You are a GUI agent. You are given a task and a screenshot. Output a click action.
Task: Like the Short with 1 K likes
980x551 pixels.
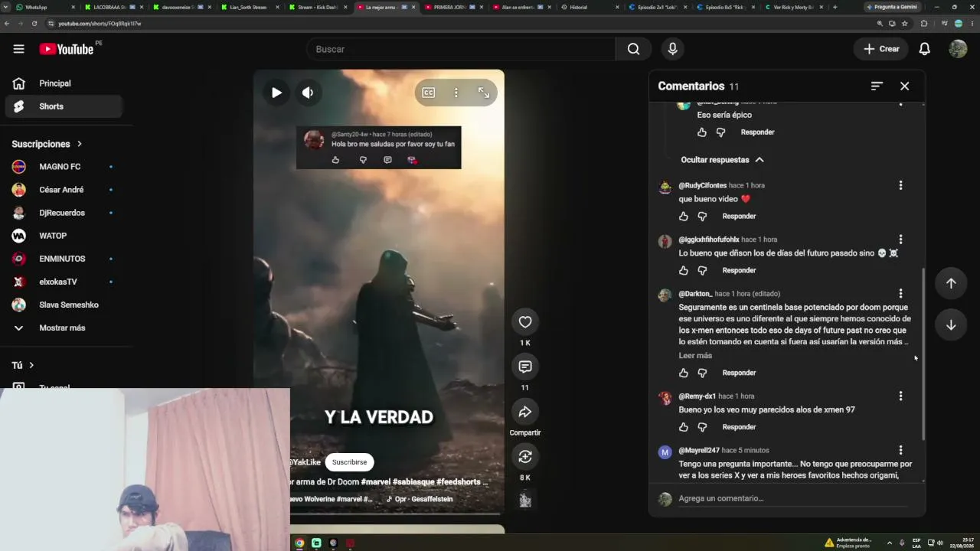coord(525,322)
